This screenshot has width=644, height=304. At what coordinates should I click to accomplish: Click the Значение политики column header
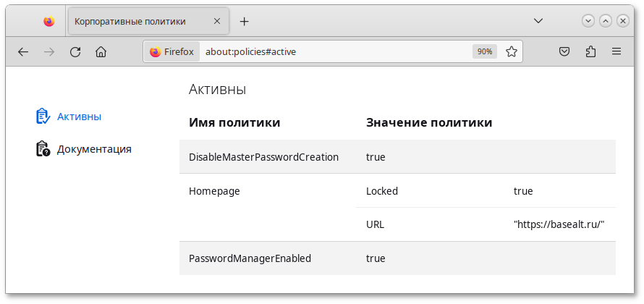(429, 122)
